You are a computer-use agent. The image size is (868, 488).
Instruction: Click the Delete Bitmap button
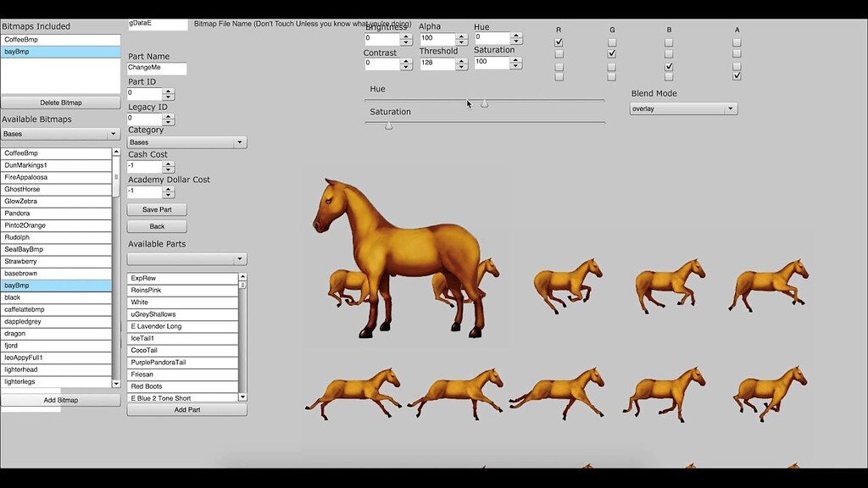coord(59,101)
